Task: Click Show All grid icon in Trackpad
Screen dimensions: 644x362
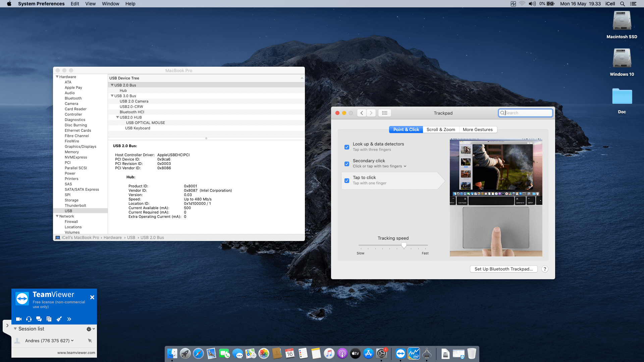Action: [385, 113]
